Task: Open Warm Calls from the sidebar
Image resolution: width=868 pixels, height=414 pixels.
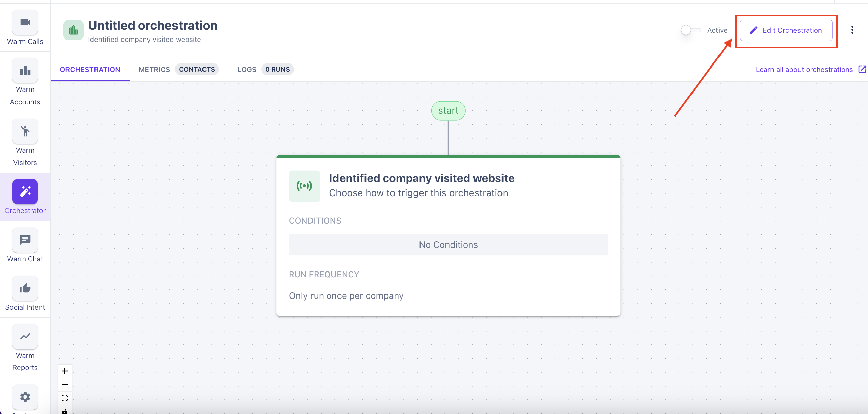Action: click(25, 28)
